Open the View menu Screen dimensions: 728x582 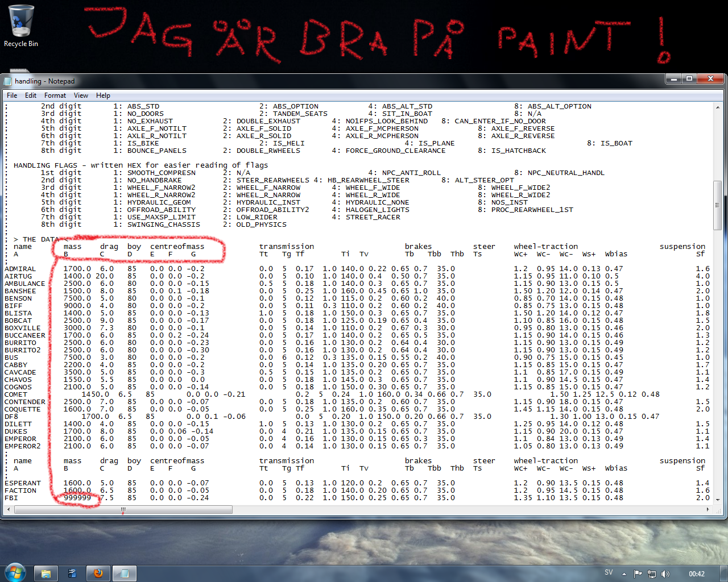pos(81,95)
